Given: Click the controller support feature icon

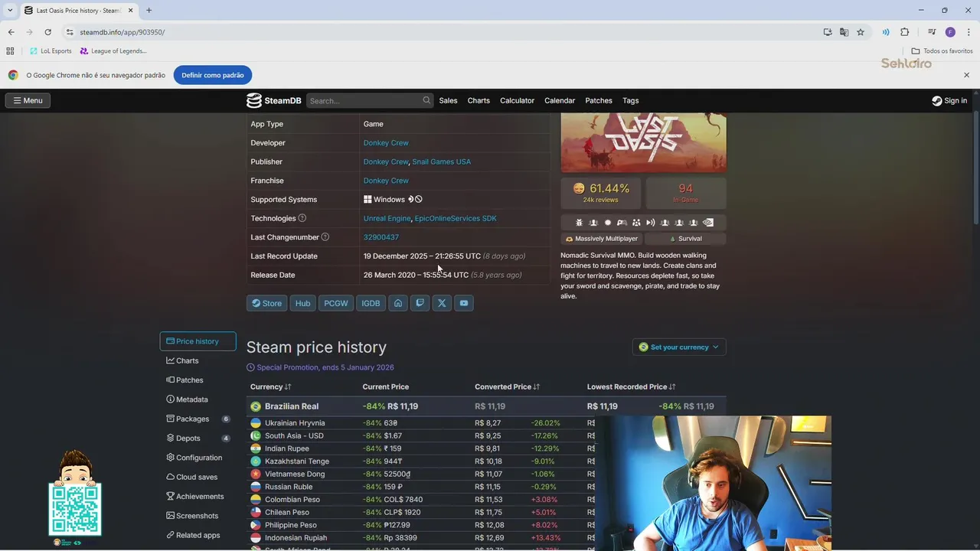Looking at the screenshot, I should [x=622, y=223].
